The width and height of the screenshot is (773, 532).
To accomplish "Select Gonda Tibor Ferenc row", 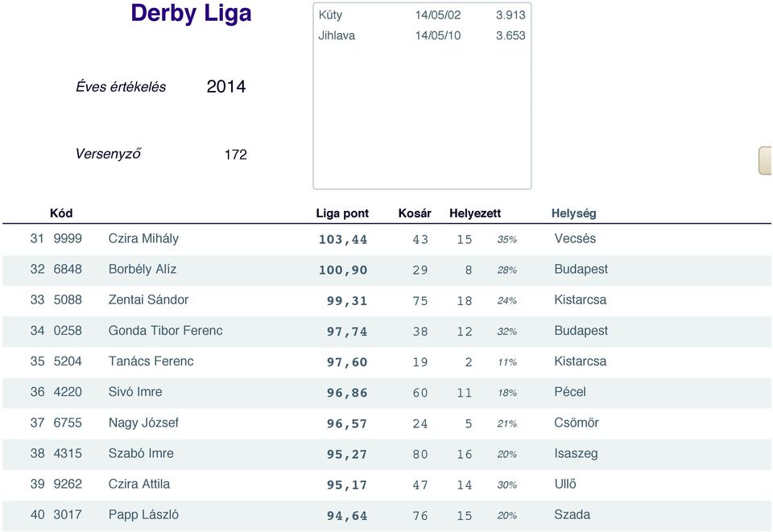I will [x=386, y=331].
